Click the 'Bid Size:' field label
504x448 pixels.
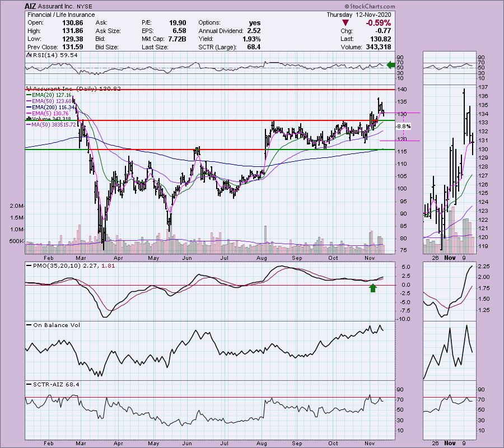click(x=107, y=47)
